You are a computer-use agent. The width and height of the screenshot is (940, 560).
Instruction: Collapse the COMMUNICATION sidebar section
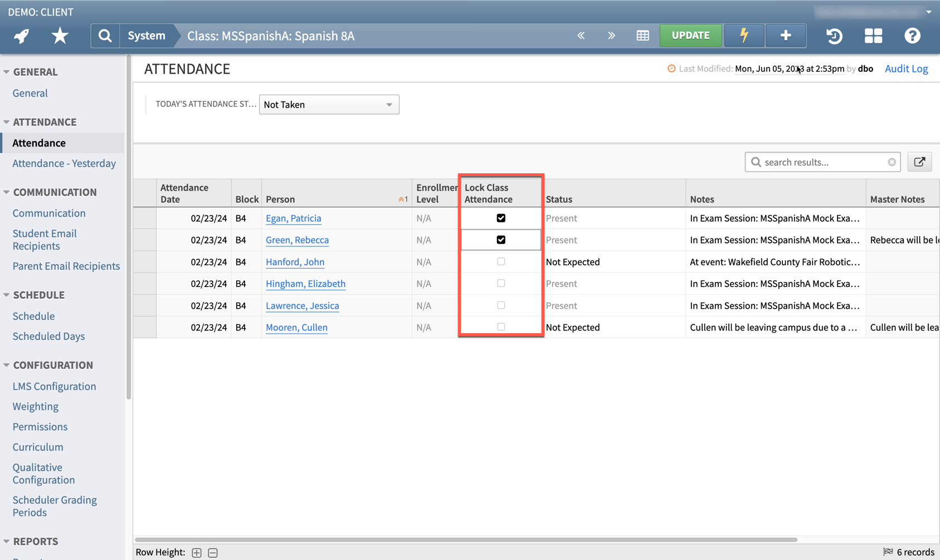click(x=6, y=192)
